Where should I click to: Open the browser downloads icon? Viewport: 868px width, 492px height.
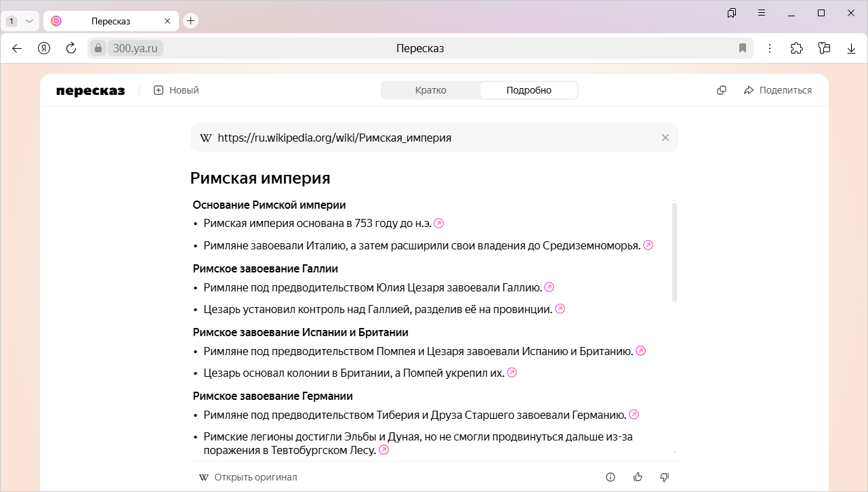852,48
